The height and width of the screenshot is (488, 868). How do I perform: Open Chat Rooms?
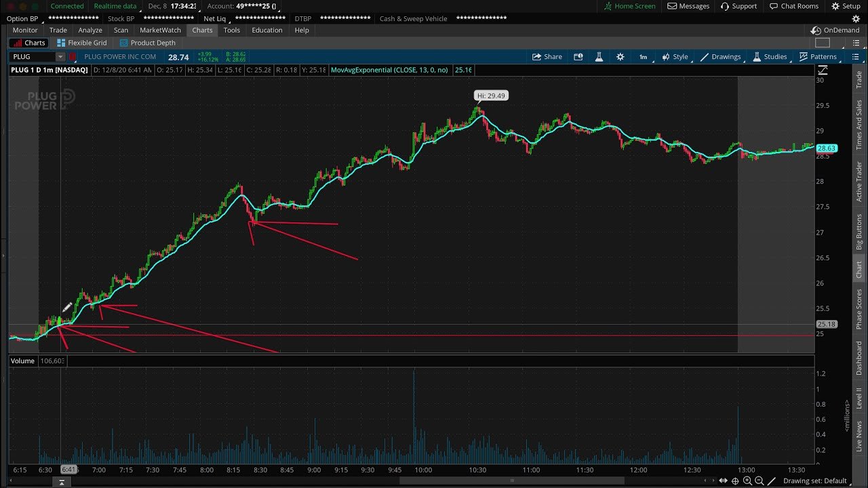click(794, 6)
